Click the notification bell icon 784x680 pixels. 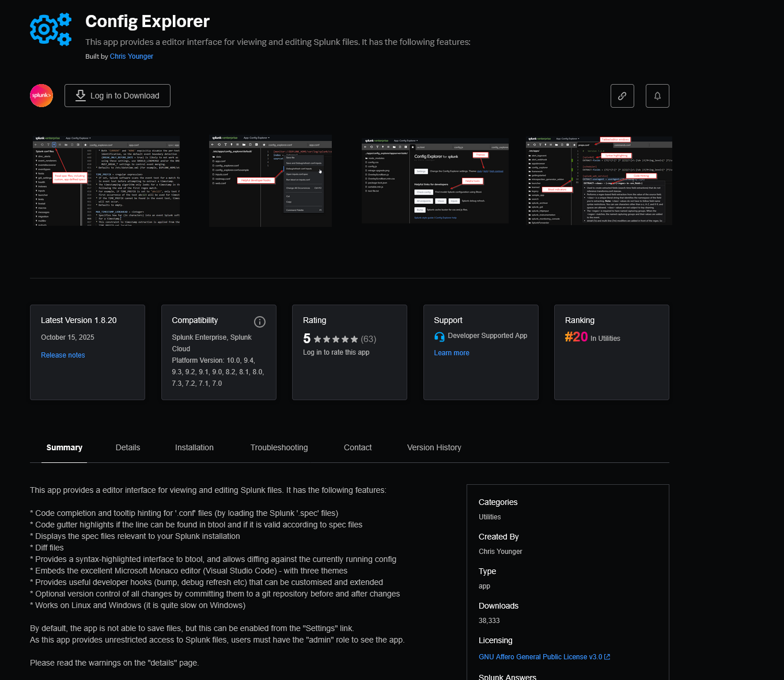[x=657, y=96]
